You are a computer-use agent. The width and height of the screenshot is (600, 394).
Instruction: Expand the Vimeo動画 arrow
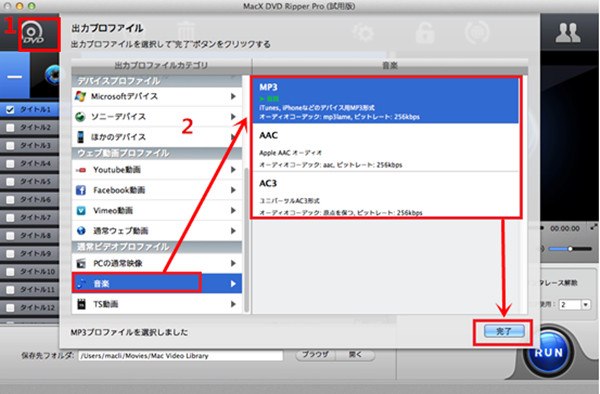(233, 210)
